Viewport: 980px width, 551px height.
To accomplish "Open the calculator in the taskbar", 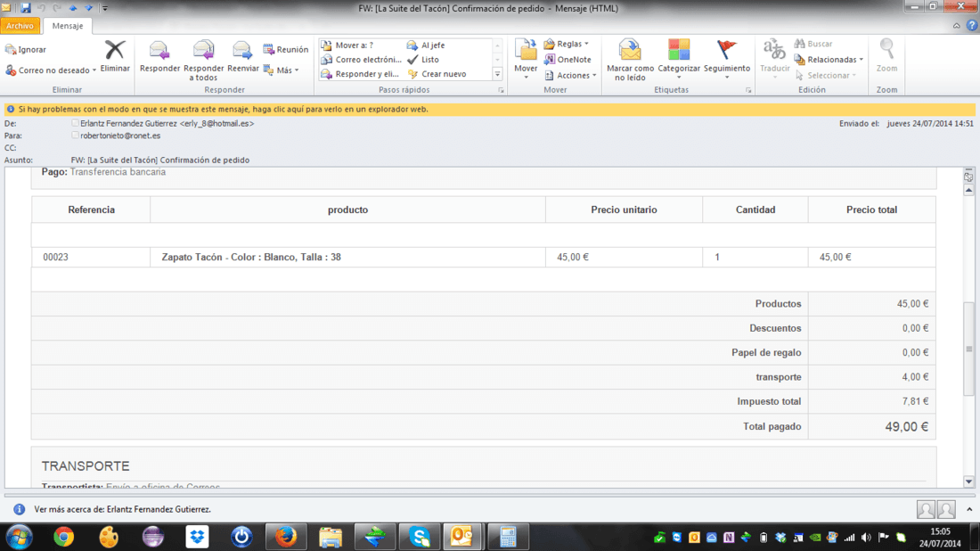I will click(508, 537).
